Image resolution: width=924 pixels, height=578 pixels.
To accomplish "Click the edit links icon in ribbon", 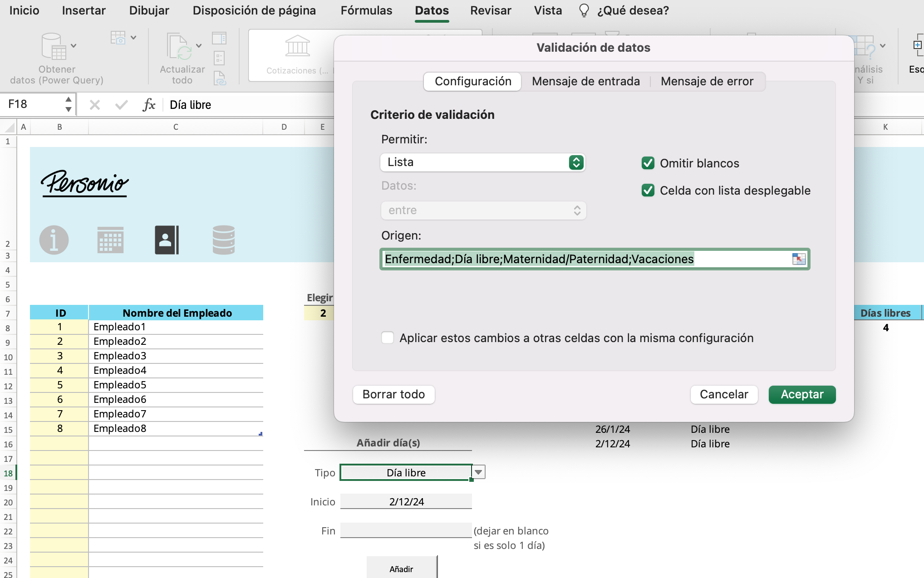I will (x=220, y=78).
